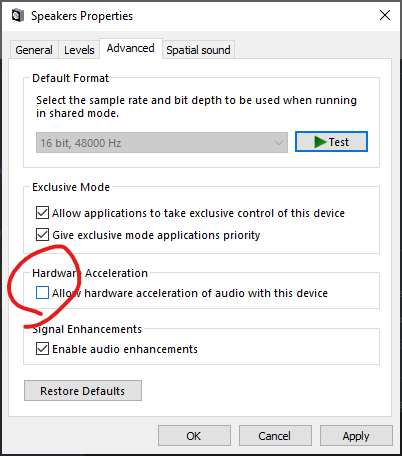Open the General tab
The width and height of the screenshot is (402, 456).
pyautogui.click(x=34, y=50)
